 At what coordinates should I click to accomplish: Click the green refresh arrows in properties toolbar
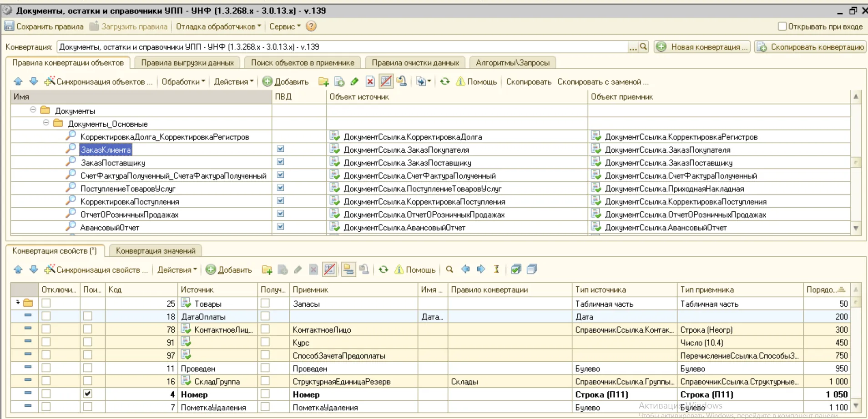point(384,269)
